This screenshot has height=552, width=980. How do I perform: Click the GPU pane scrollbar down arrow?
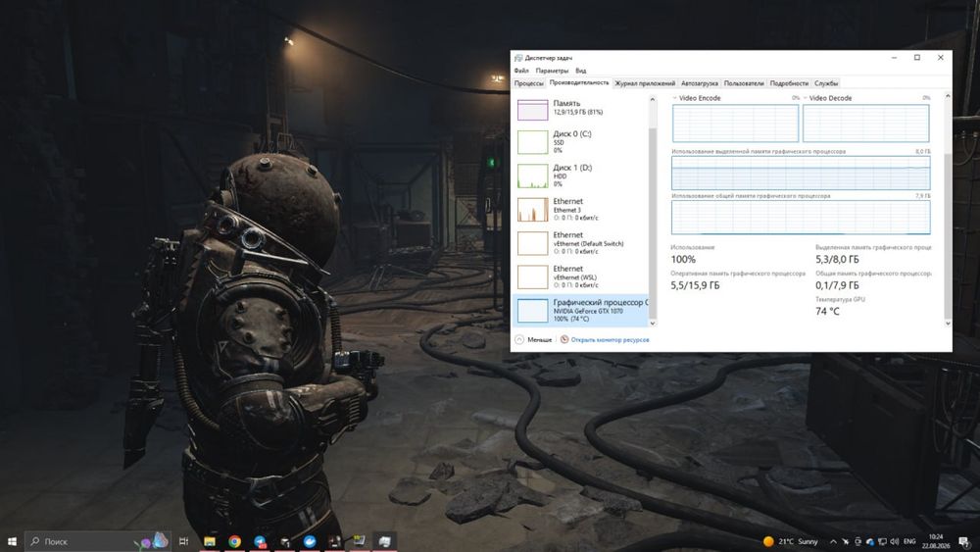tap(948, 324)
